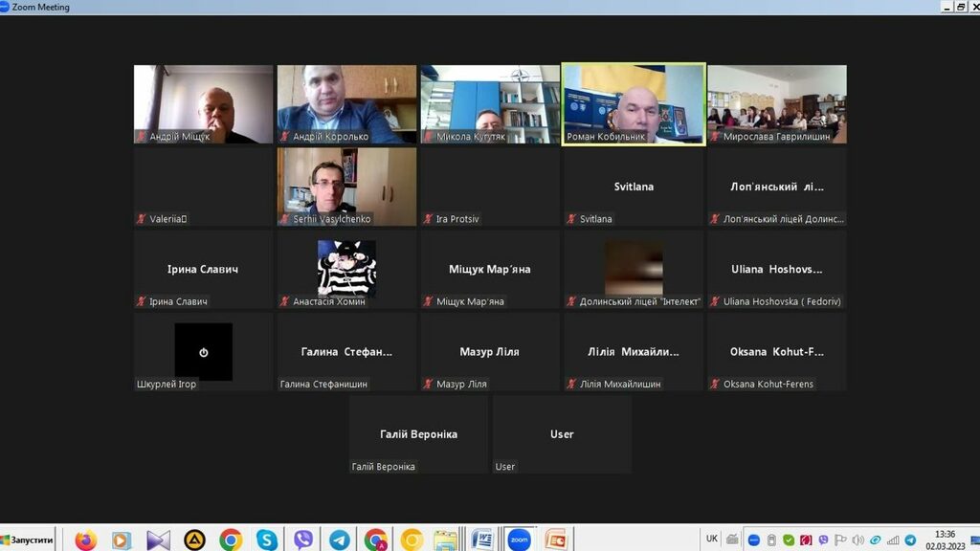The height and width of the screenshot is (551, 980).
Task: Open Firefox from the taskbar
Action: tap(86, 540)
